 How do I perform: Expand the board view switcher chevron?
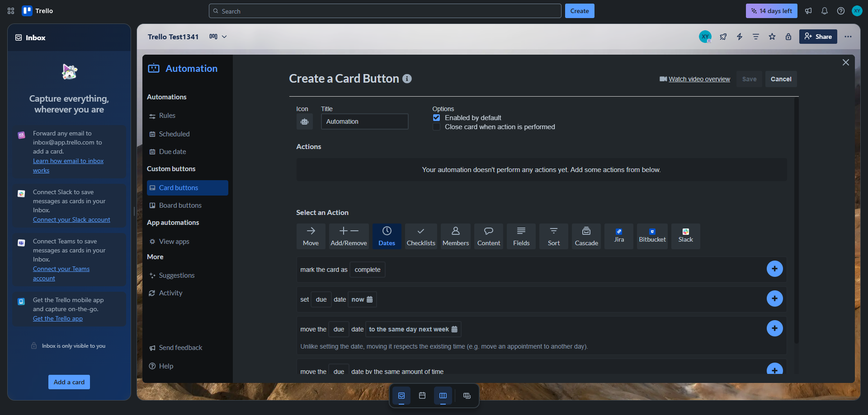point(224,37)
